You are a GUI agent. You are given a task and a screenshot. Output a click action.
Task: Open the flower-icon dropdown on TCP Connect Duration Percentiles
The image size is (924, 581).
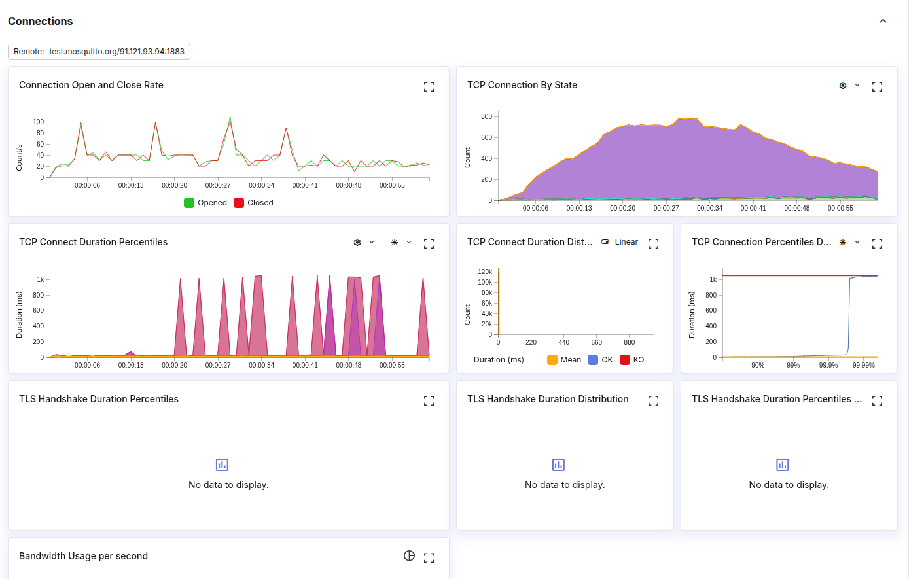click(x=364, y=242)
